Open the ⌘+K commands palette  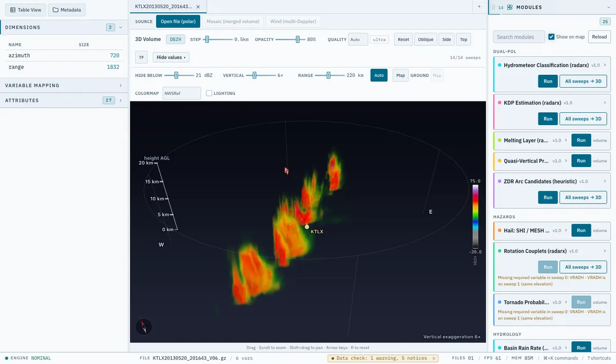560,358
